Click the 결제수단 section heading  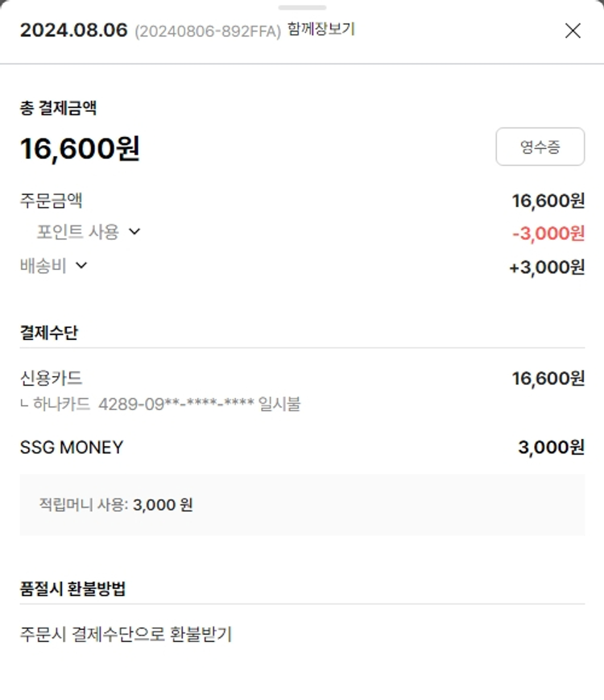(x=49, y=332)
